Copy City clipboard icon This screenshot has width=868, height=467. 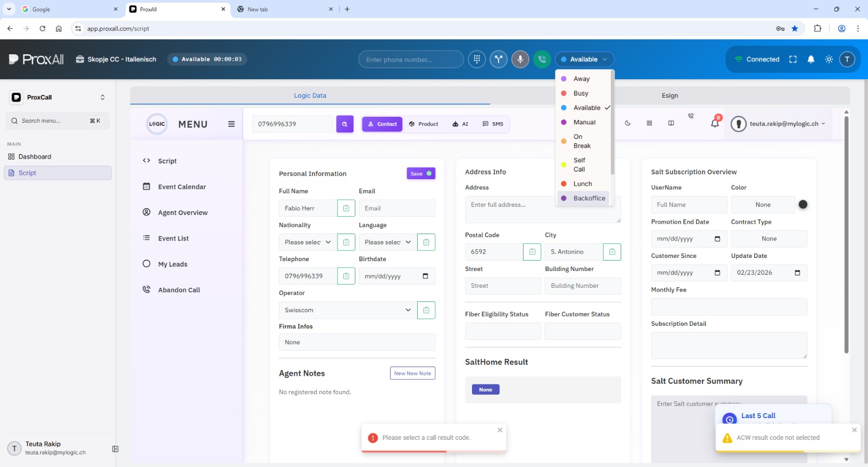(x=612, y=251)
